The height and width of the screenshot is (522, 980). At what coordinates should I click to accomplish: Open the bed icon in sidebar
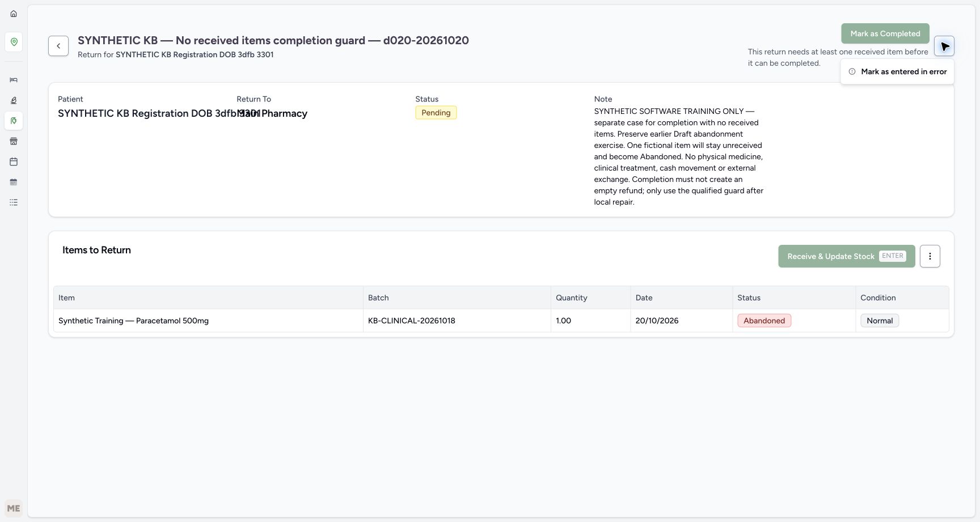point(14,80)
